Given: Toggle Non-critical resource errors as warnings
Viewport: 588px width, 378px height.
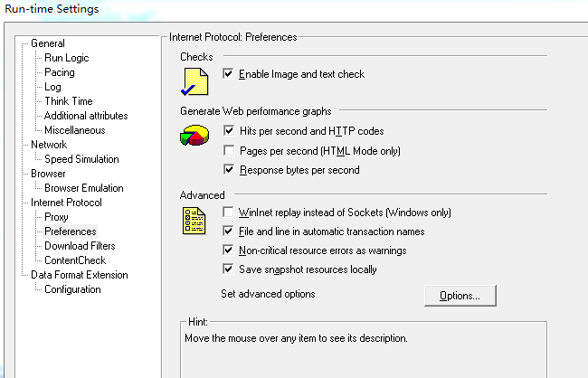Looking at the screenshot, I should pos(228,250).
